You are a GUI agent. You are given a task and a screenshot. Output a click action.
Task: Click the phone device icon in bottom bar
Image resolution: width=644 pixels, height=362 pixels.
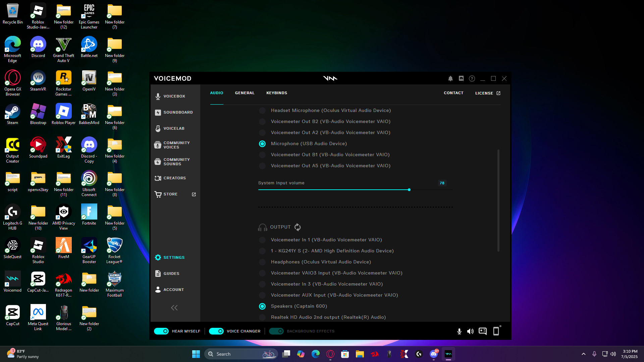496,331
